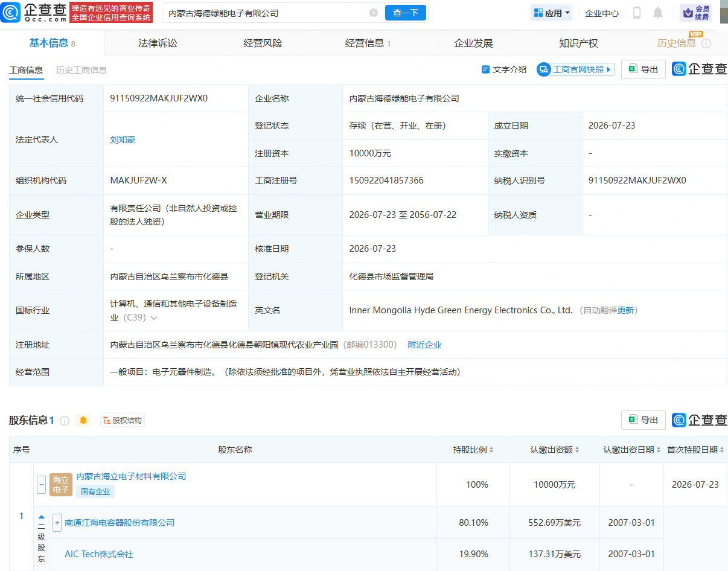This screenshot has width=728, height=571.
Task: Expand 南通江海电容器股份有限公司 with plus box
Action: pyautogui.click(x=57, y=523)
